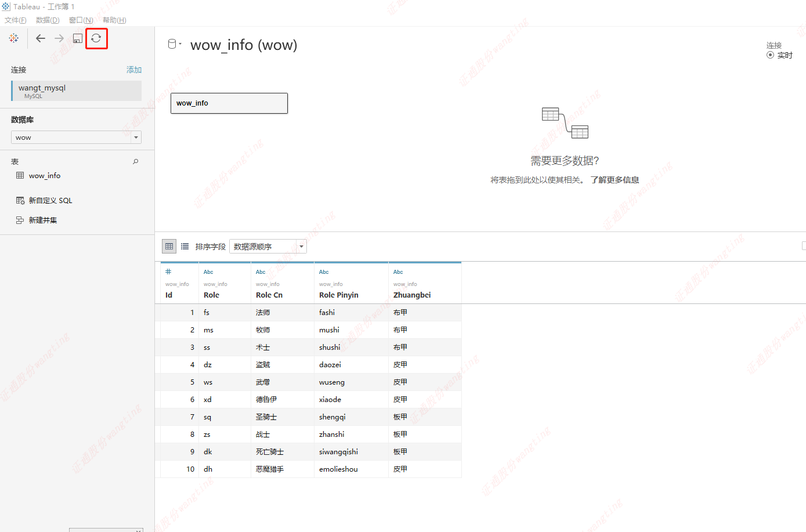This screenshot has height=532, width=806.
Task: Click the Zhuangbei column header
Action: tap(412, 295)
